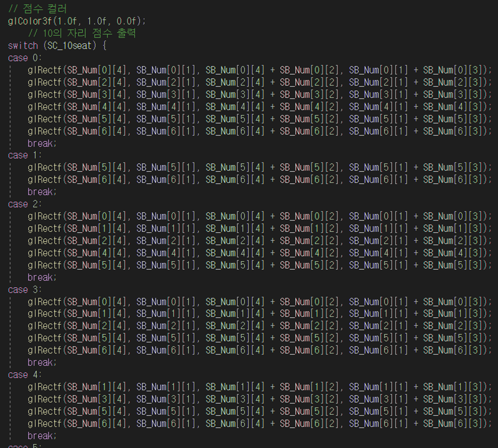
Task: Click the comment "// 10의 자리 점수 출력"
Action: pyautogui.click(x=82, y=33)
